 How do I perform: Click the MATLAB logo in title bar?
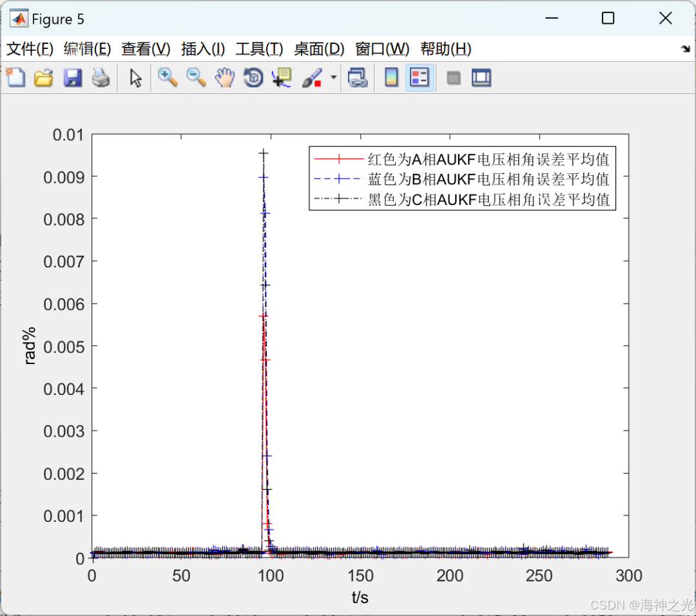19,18
